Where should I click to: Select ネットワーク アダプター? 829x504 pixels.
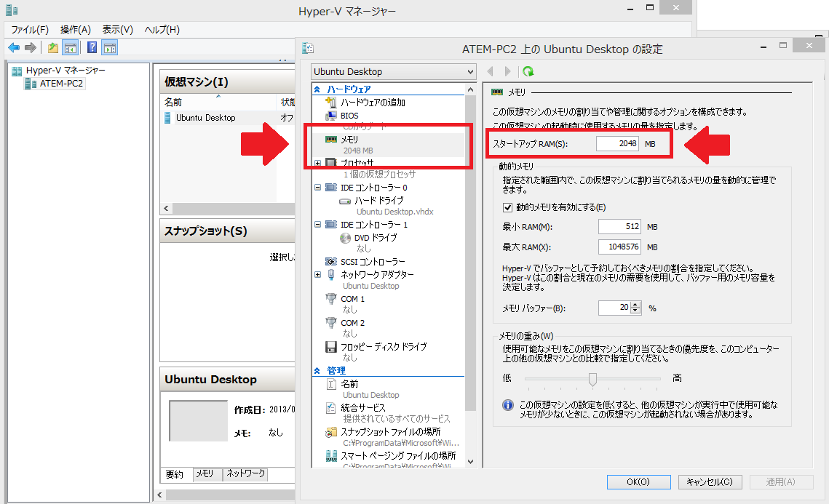pos(377,275)
